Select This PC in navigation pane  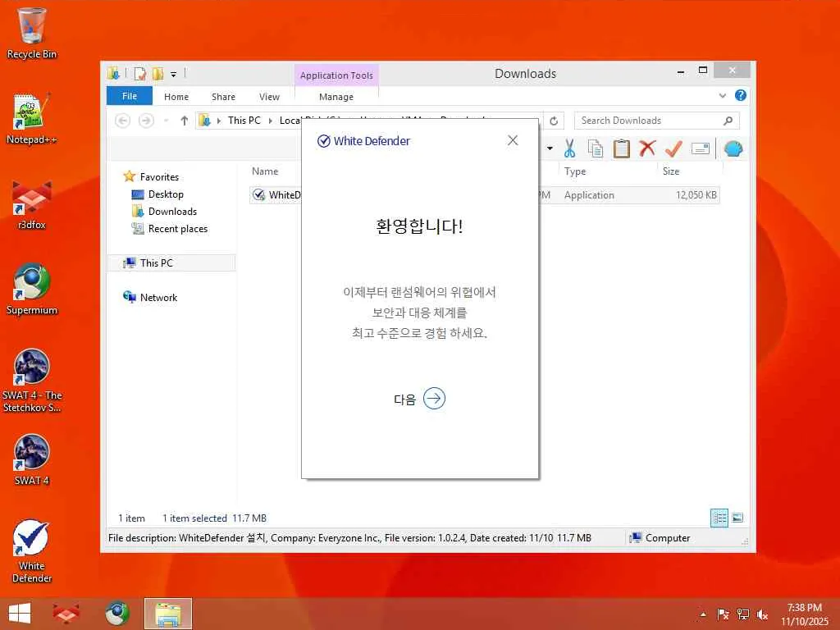pos(171,263)
